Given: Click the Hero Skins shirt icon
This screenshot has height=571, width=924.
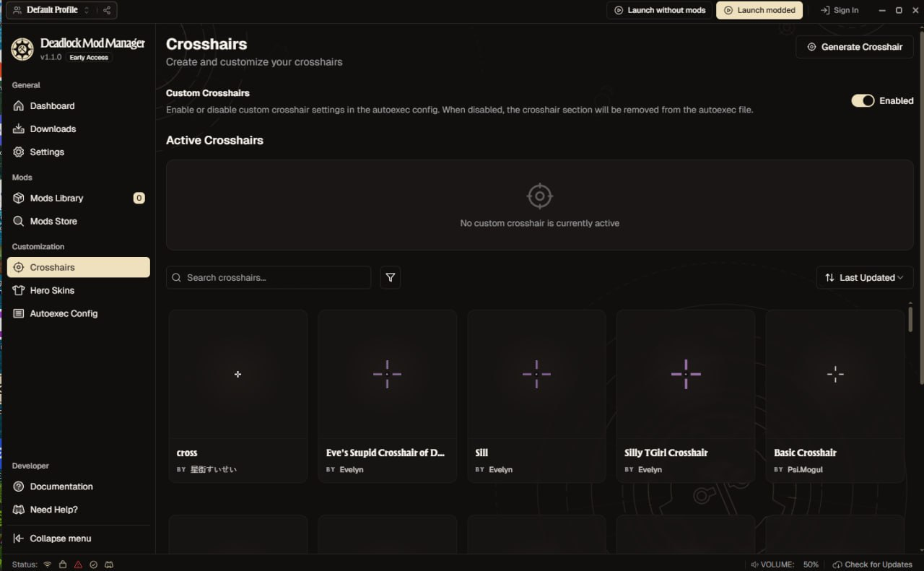Looking at the screenshot, I should click(x=19, y=291).
